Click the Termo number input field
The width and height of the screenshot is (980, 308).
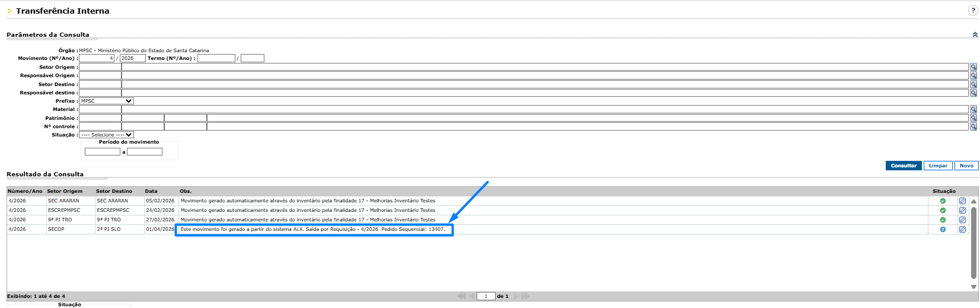click(x=216, y=58)
